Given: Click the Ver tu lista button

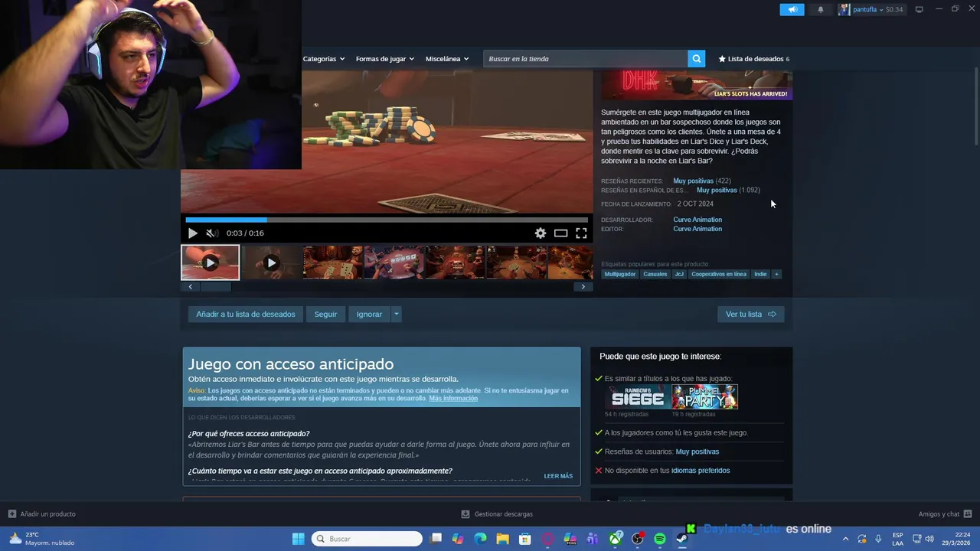Looking at the screenshot, I should tap(750, 315).
